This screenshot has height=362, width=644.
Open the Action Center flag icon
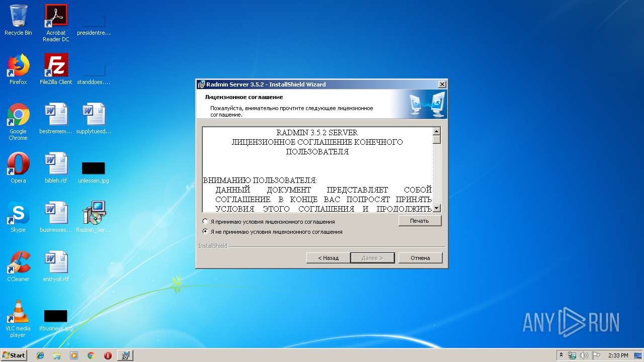tap(596, 355)
